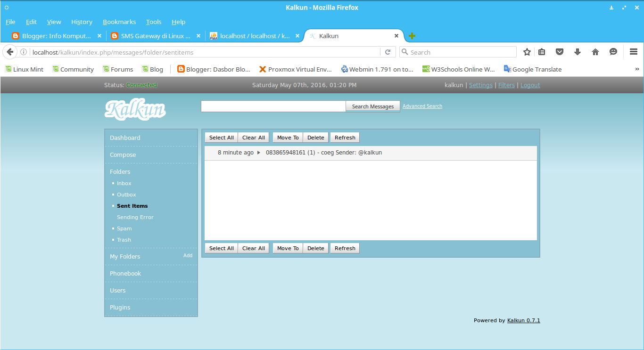Open the Blog bookmark

152,69
